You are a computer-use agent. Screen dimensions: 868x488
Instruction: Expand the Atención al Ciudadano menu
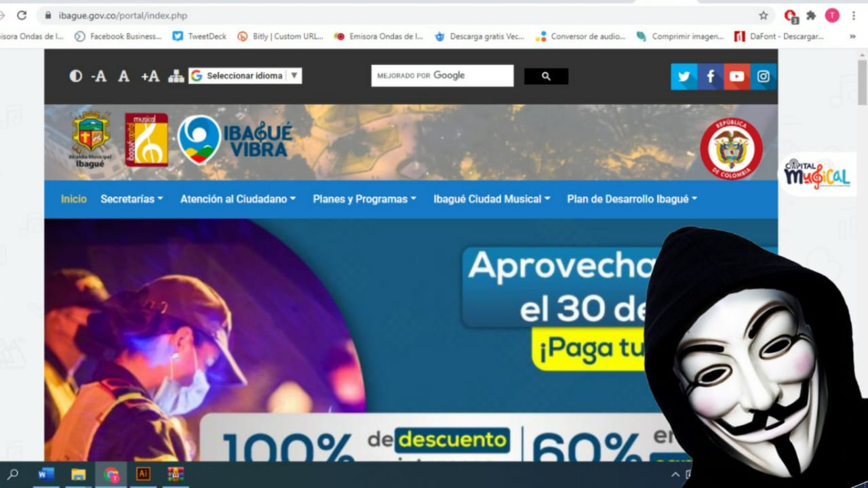238,199
